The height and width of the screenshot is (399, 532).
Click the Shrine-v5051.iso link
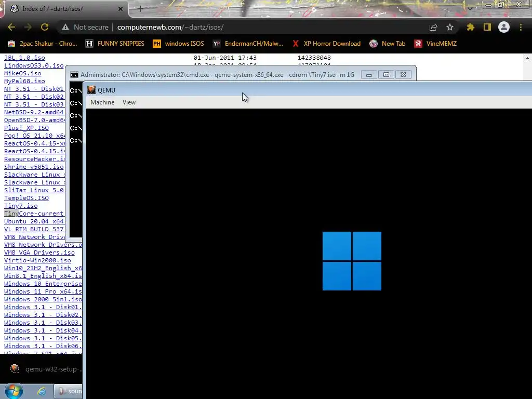[x=34, y=167]
